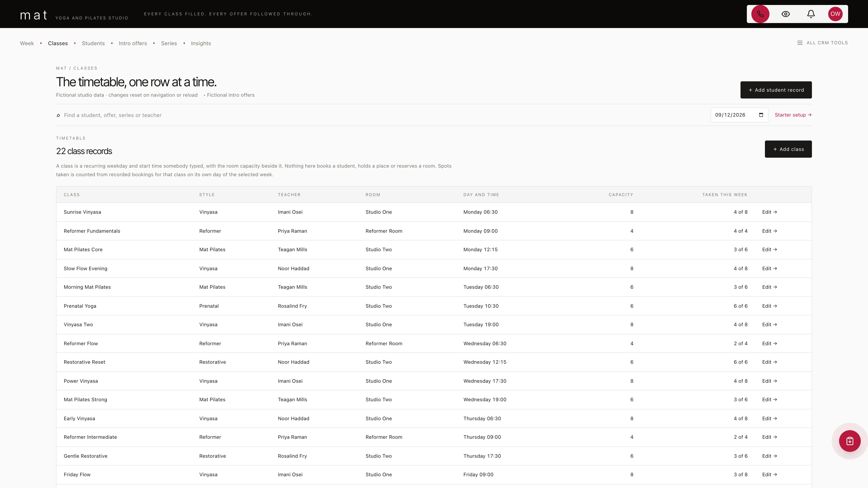Switch to Intro offers tab

(133, 43)
